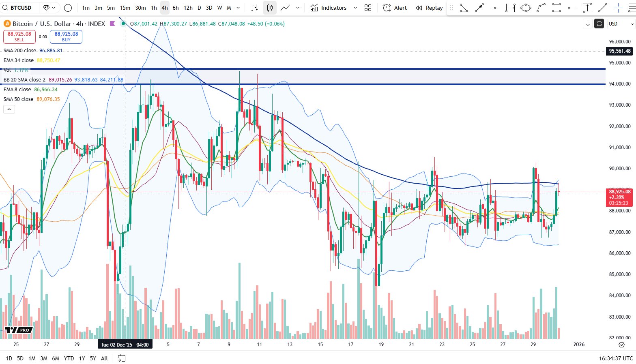Open the Indicators panel
This screenshot has height=364, width=636.
(329, 8)
